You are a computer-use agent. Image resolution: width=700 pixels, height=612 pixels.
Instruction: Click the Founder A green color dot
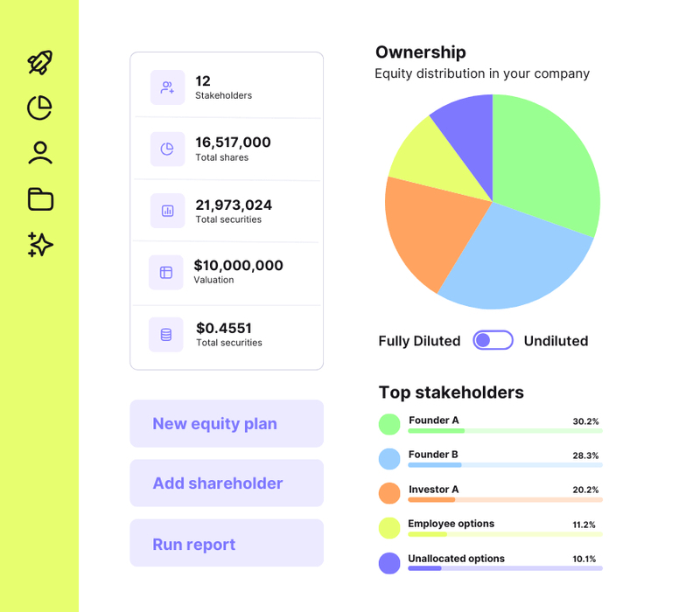[x=389, y=424]
